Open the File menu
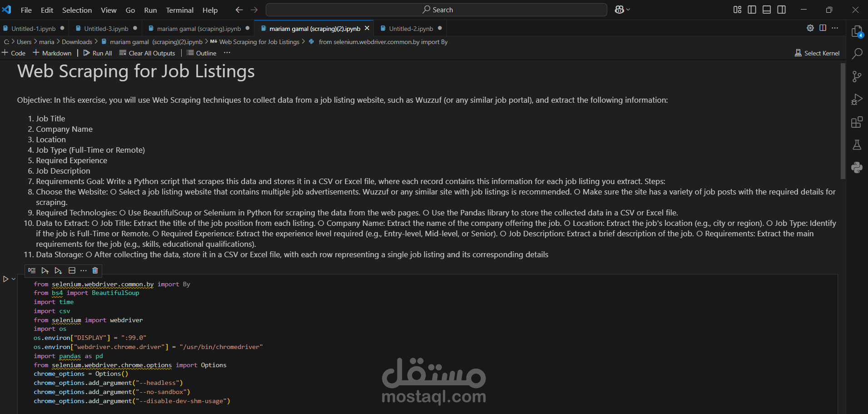 tap(26, 10)
